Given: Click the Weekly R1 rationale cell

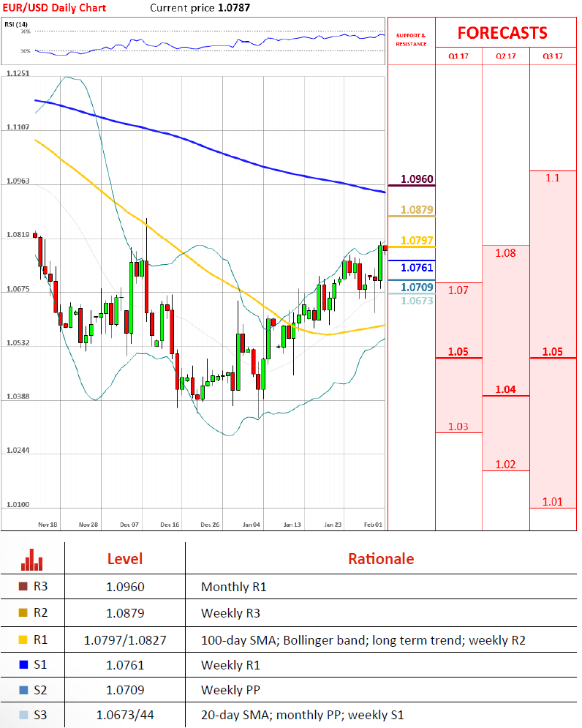Looking at the screenshot, I should 230,665.
